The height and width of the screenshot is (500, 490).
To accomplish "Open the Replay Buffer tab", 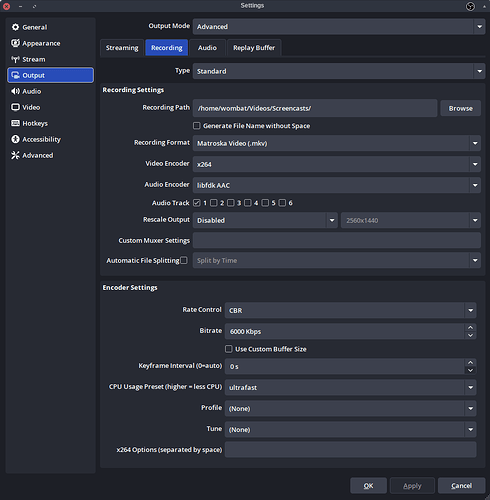I will pos(254,48).
